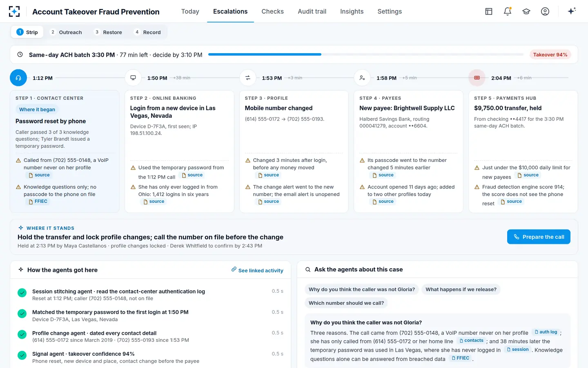
Task: Open the session citation in the answer
Action: 517,350
